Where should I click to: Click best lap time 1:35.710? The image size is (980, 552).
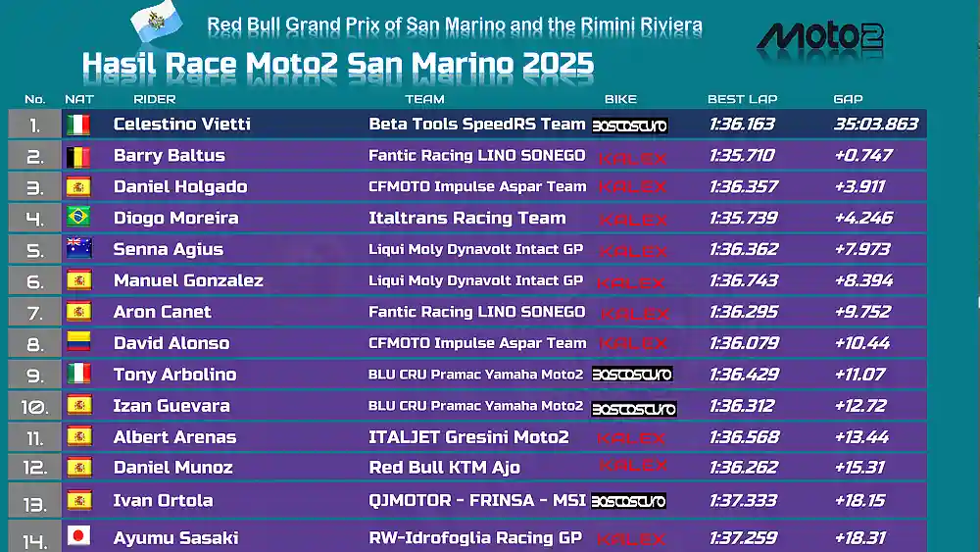(x=742, y=155)
